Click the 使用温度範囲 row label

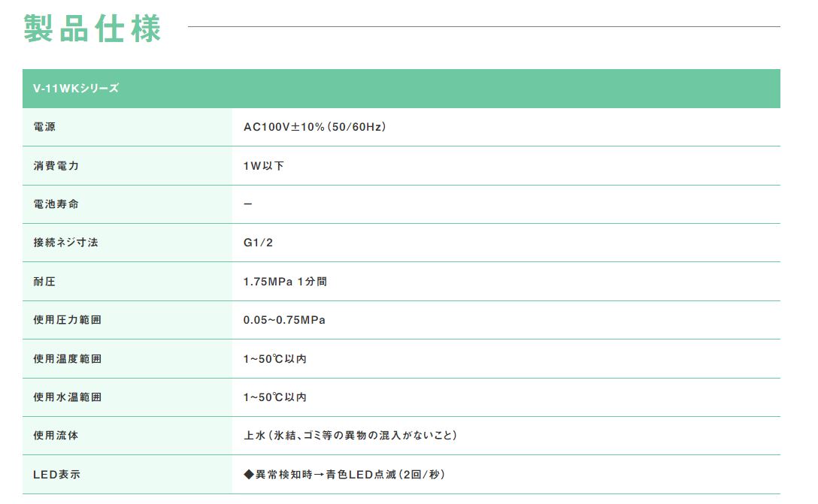tap(68, 359)
